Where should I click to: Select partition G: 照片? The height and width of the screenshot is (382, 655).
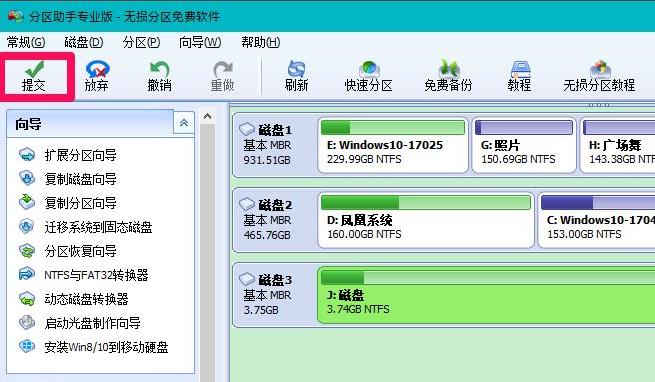[524, 145]
